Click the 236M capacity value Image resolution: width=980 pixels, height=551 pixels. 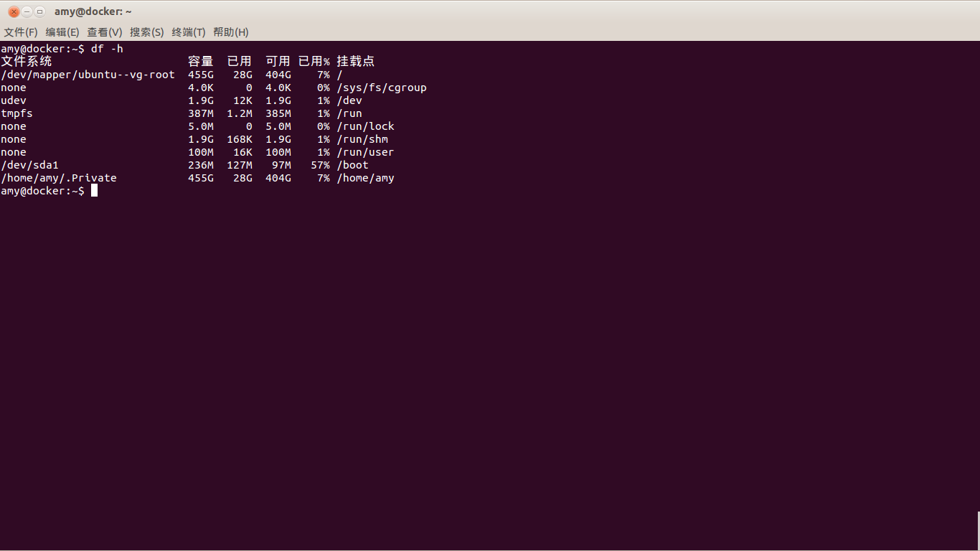click(201, 165)
